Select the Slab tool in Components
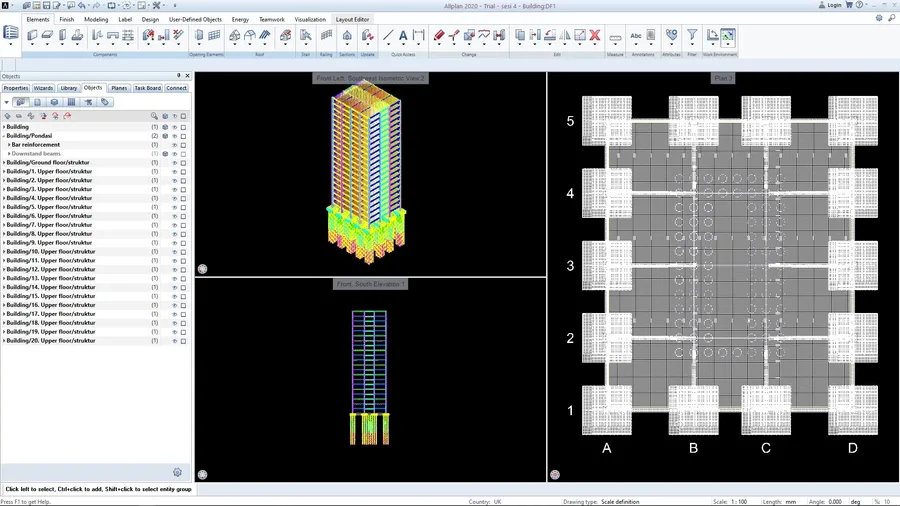The image size is (900, 506). tap(47, 35)
